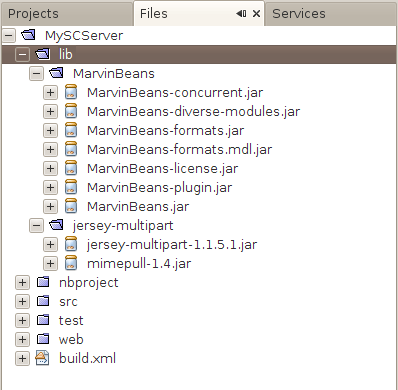The image size is (398, 390).
Task: Click jar icon of MarvinBeans-concurrent.jar
Action: [x=71, y=92]
